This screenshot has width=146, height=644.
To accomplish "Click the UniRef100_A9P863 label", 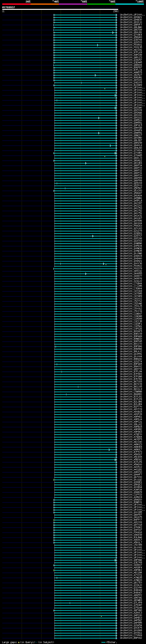I will pos(131,432).
